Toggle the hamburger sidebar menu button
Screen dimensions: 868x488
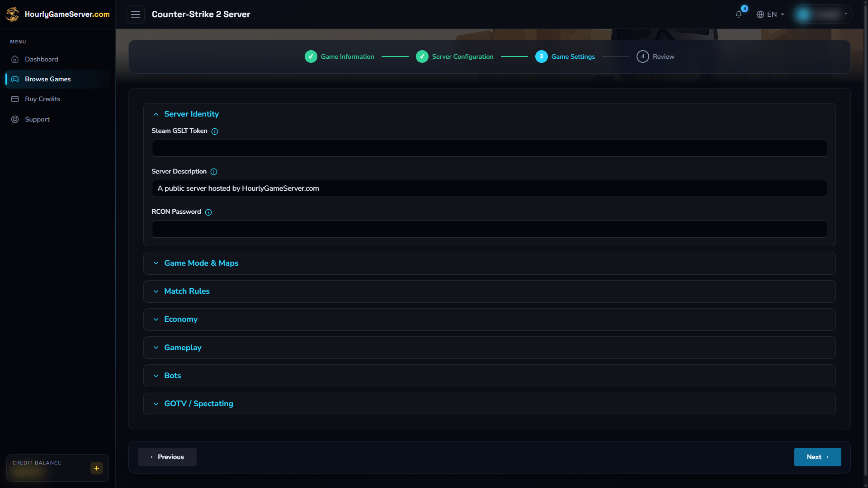(136, 14)
